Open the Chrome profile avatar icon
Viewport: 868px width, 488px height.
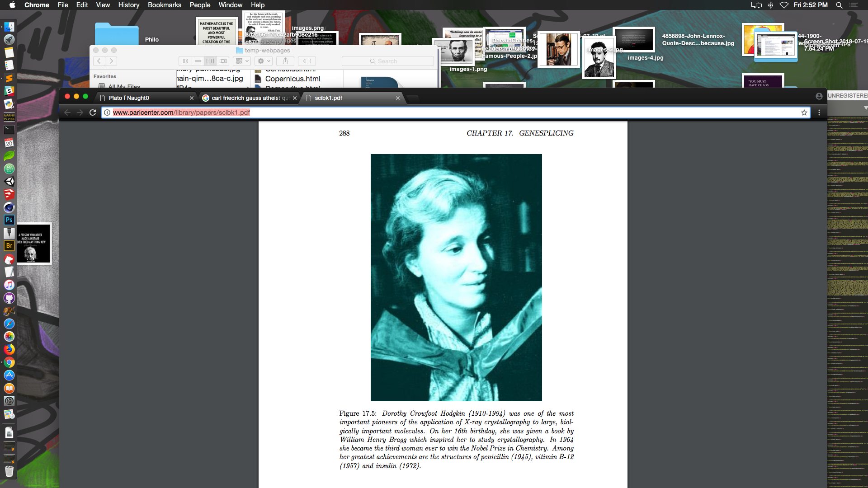pos(819,96)
